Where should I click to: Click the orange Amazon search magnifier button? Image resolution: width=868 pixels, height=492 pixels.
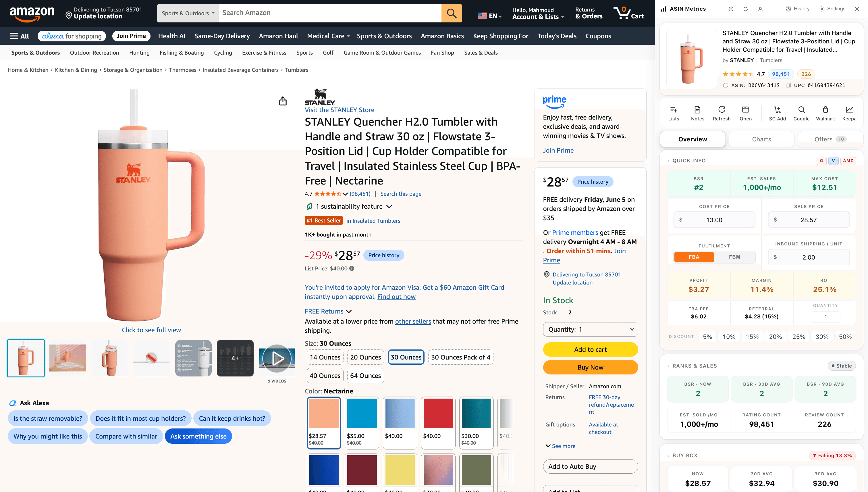click(x=452, y=13)
